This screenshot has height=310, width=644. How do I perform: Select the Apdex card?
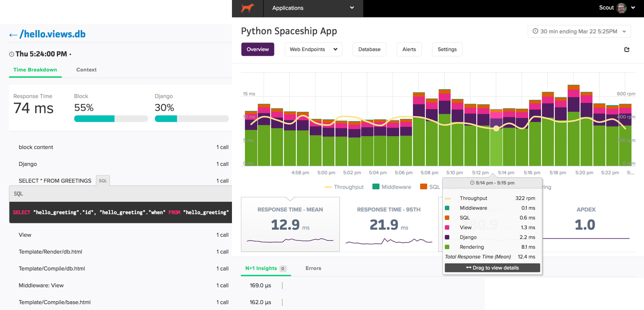pos(585,224)
